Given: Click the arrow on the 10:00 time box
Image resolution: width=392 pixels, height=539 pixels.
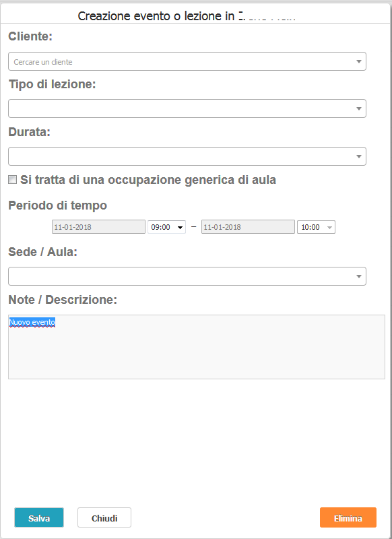Looking at the screenshot, I should [329, 227].
